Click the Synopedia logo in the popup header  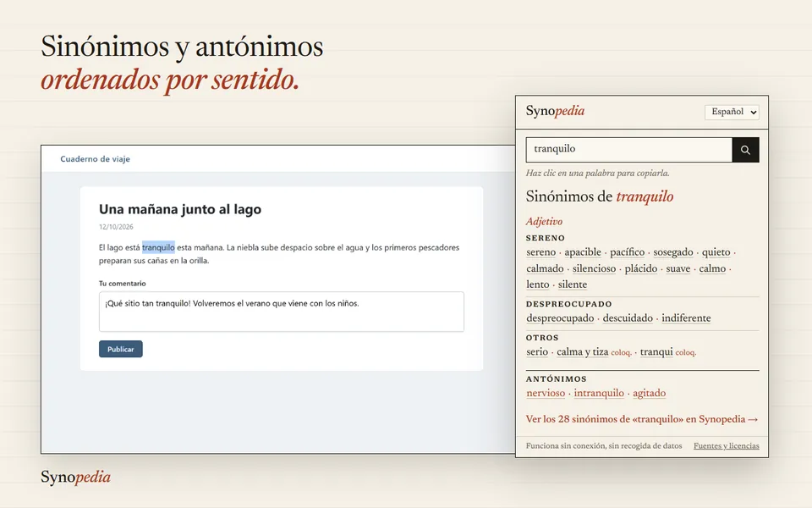tap(555, 111)
